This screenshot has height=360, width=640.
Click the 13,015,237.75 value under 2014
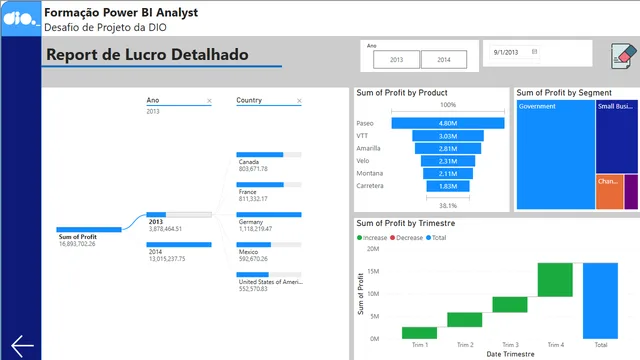pyautogui.click(x=167, y=259)
